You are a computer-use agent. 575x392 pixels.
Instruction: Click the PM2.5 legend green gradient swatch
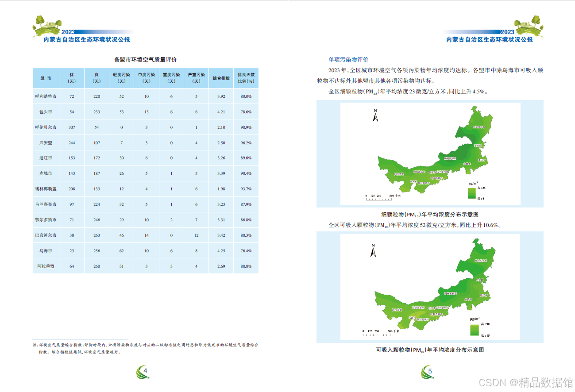click(473, 193)
